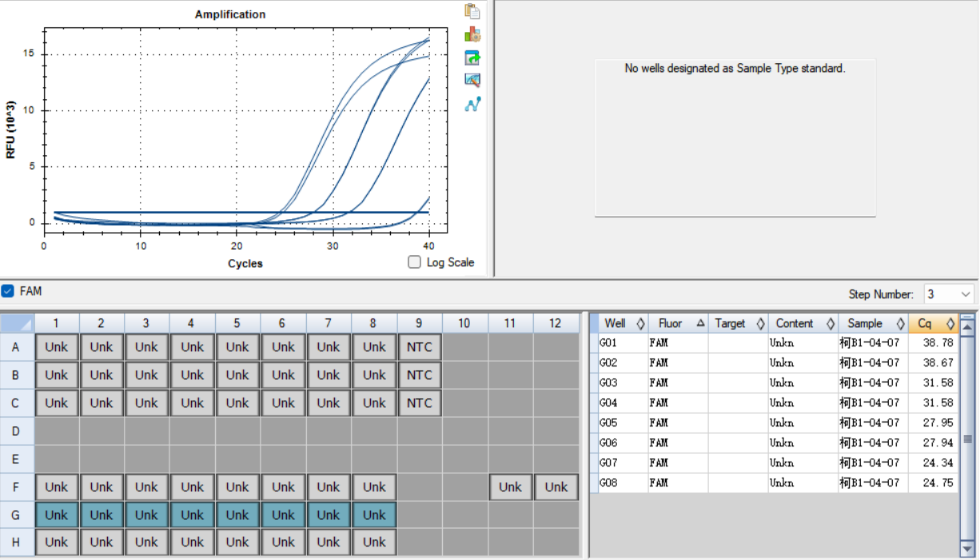Select all wells via plate corner selector

point(17,323)
